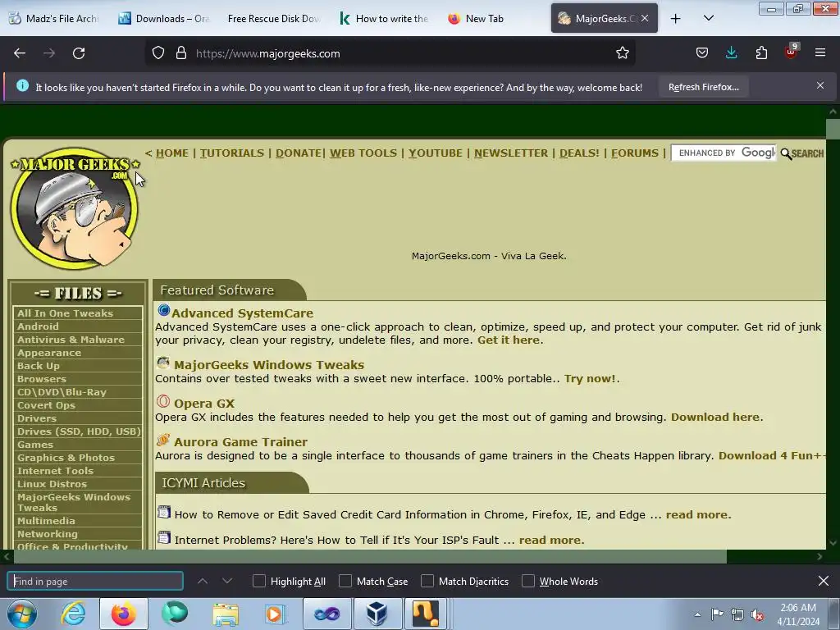Close the MajorGeeks tab
The image size is (840, 630).
tap(645, 18)
